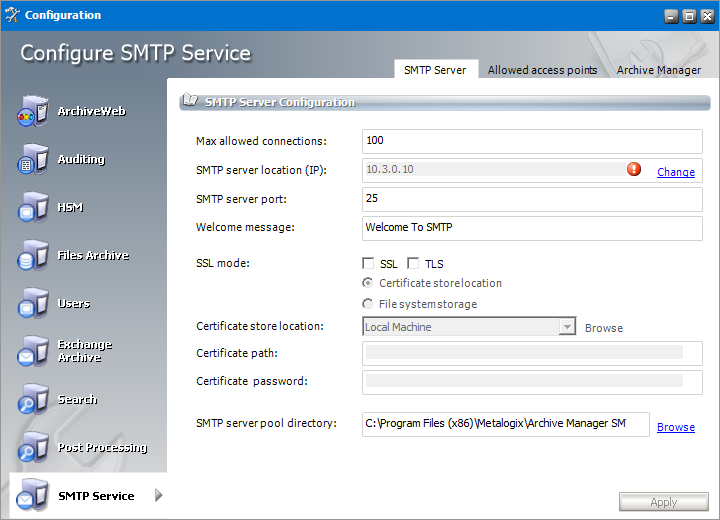Click the Max allowed connections field
720x520 pixels.
click(531, 141)
